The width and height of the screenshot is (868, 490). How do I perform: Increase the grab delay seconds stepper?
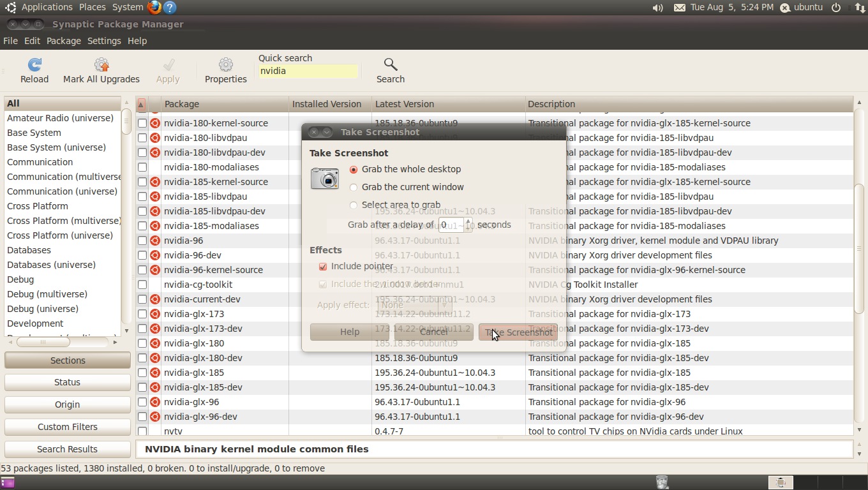[x=468, y=221]
